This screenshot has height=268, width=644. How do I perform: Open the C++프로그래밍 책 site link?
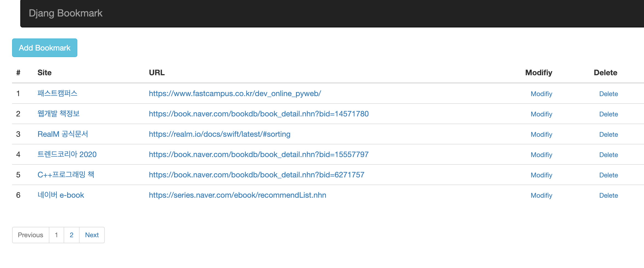tap(66, 175)
